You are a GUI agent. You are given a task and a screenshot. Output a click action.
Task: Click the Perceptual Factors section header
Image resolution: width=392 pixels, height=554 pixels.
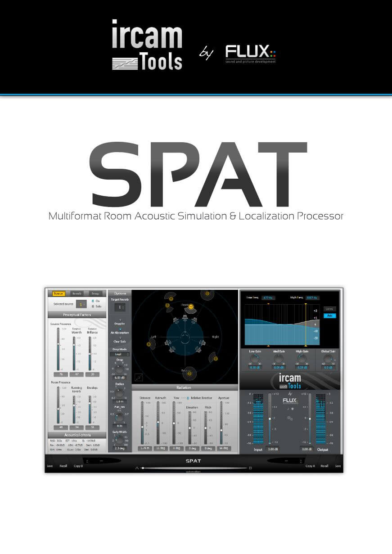pyautogui.click(x=77, y=315)
